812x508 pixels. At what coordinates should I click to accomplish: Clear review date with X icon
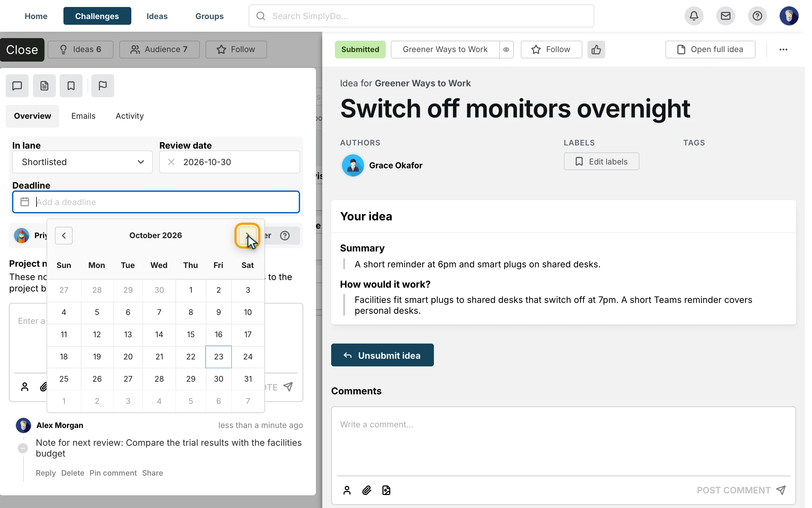171,162
